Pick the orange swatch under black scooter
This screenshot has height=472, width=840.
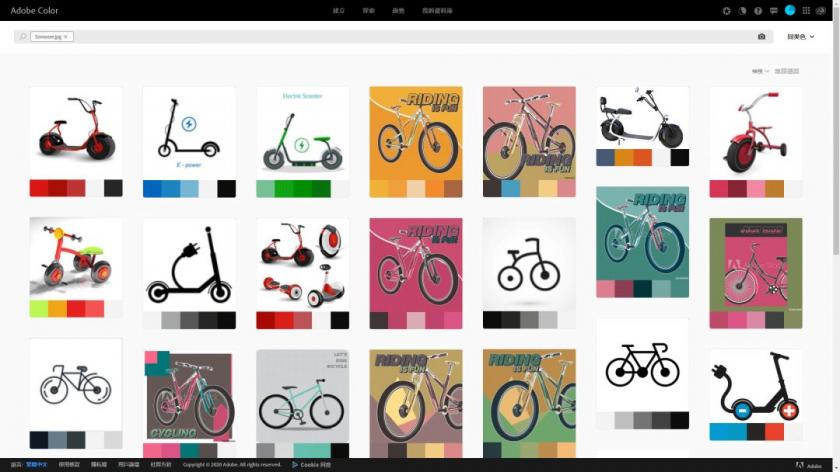(x=624, y=158)
